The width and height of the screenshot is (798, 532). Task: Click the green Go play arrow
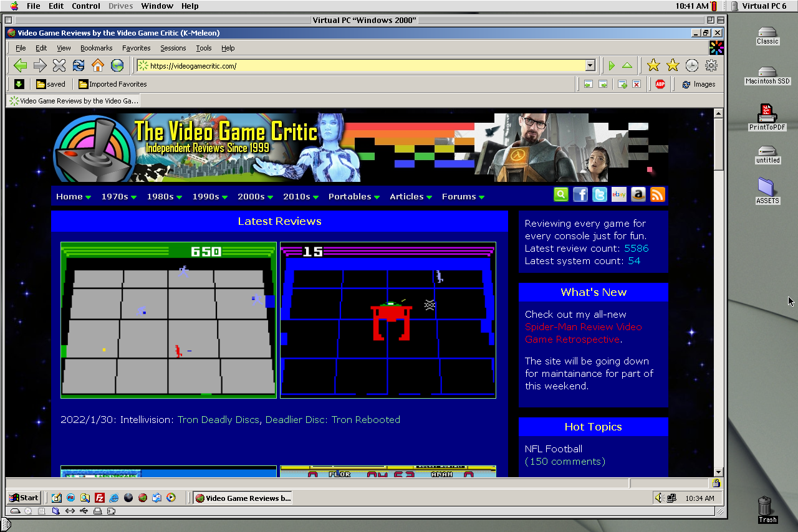612,65
